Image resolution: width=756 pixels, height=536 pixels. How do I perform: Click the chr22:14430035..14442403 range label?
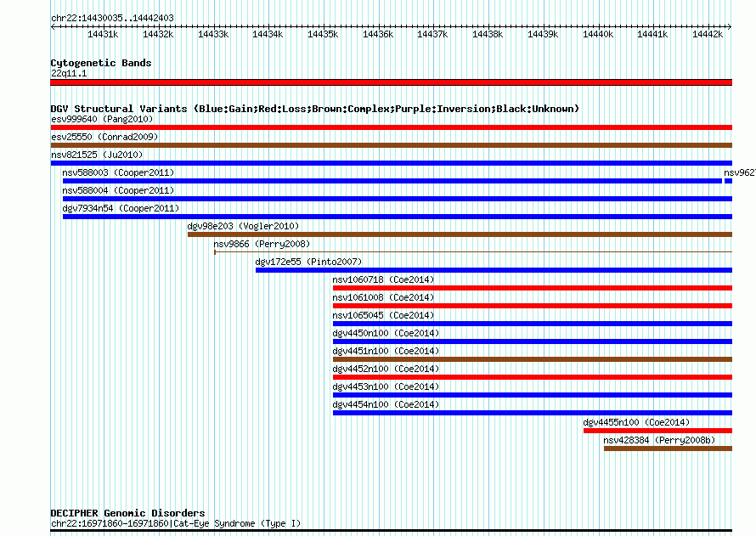pos(112,18)
